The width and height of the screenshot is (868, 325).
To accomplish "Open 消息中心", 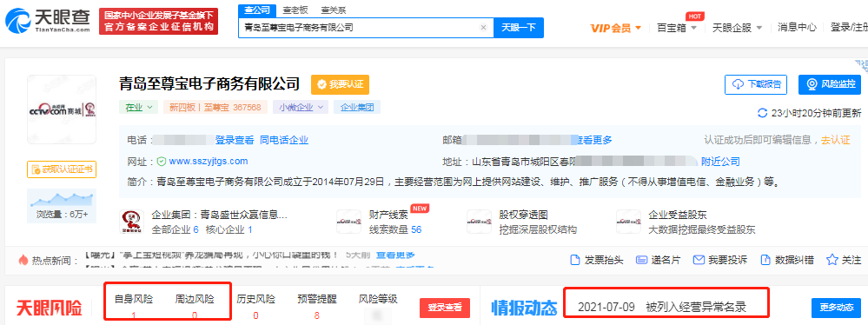I will coord(797,27).
